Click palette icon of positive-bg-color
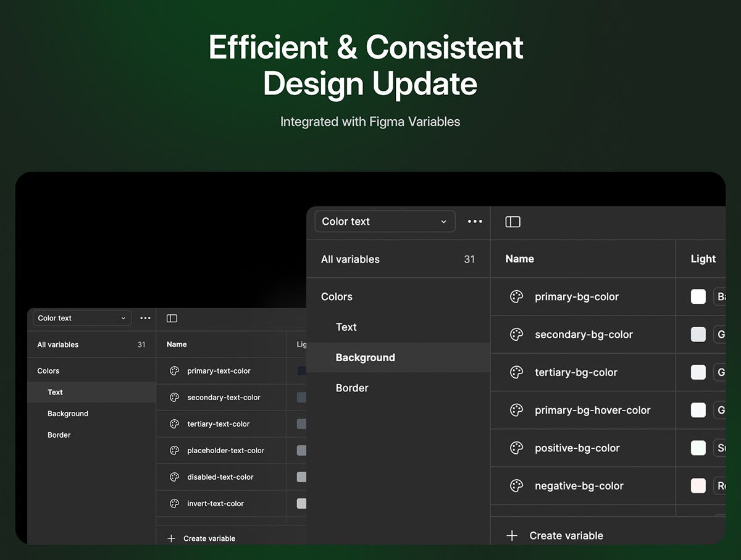This screenshot has height=560, width=741. (516, 448)
